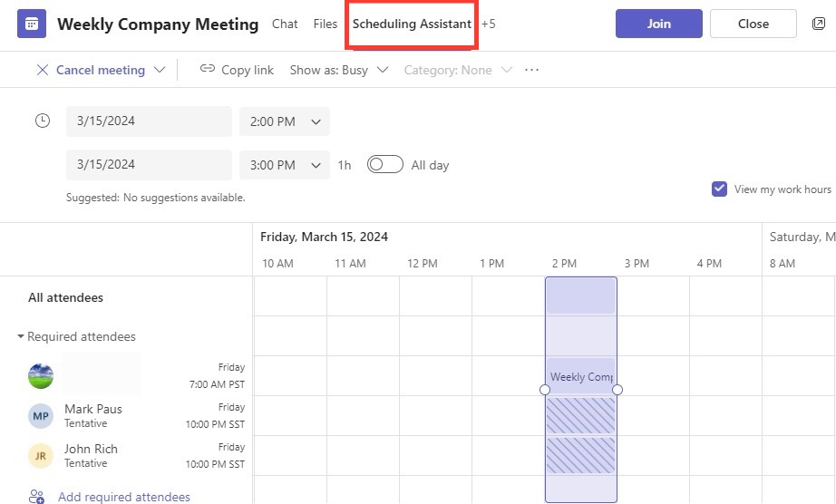Toggle the All day switch
Image resolution: width=836 pixels, height=504 pixels.
pyautogui.click(x=385, y=165)
